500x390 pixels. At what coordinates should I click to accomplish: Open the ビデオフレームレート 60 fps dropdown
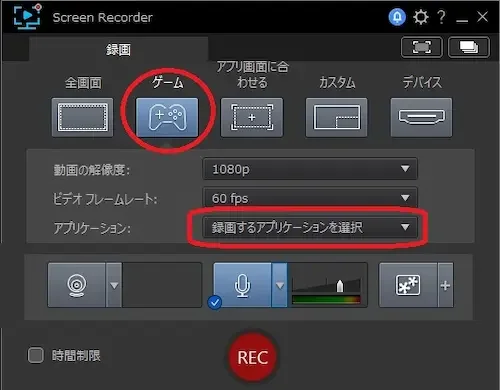310,198
